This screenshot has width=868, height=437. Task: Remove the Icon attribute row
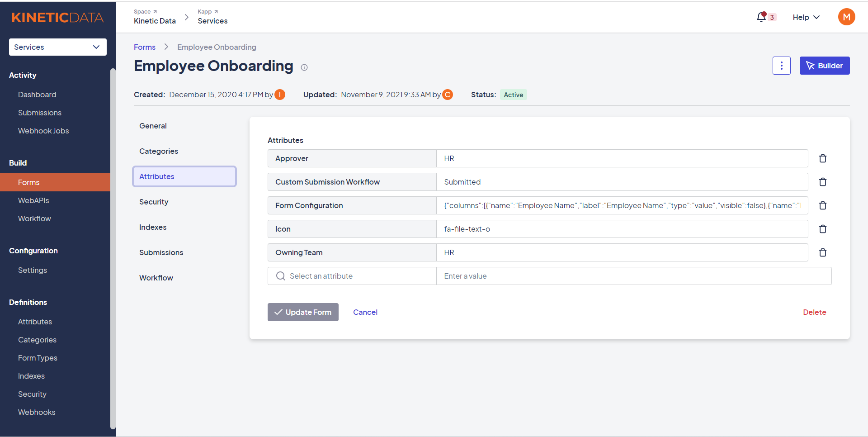tap(823, 229)
